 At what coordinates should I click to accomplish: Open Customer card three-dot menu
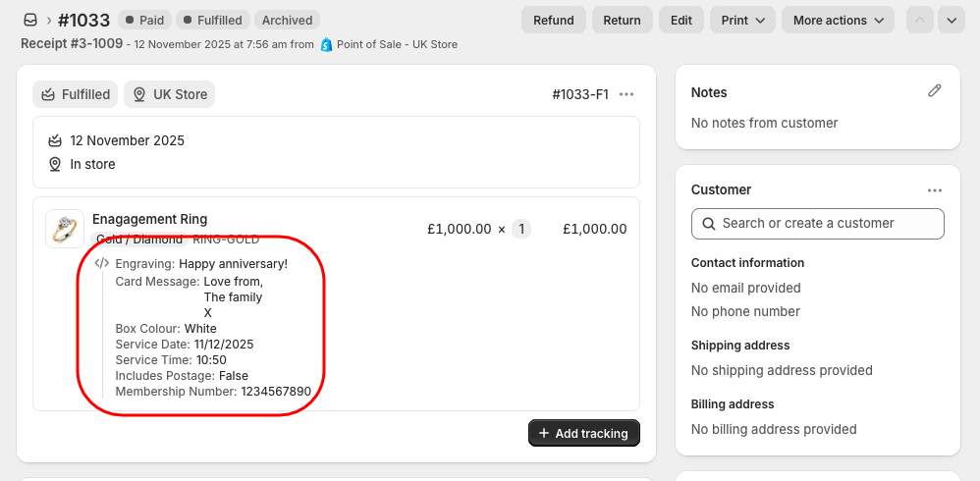click(x=934, y=190)
